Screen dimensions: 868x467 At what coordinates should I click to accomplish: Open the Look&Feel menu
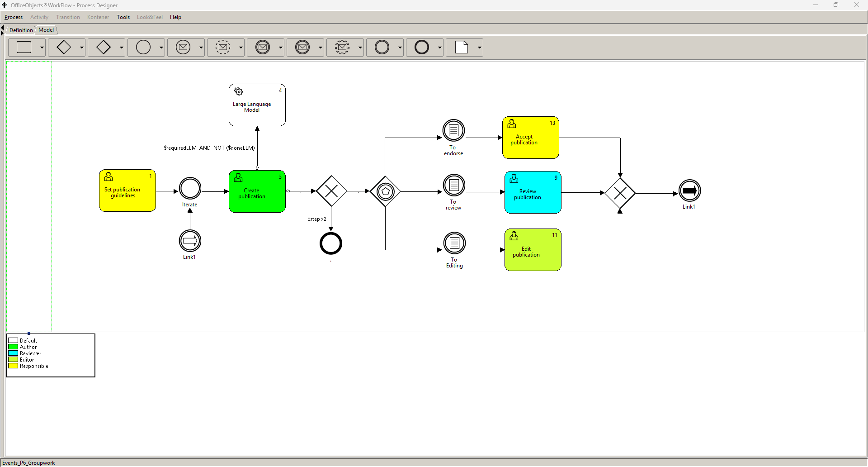tap(150, 17)
